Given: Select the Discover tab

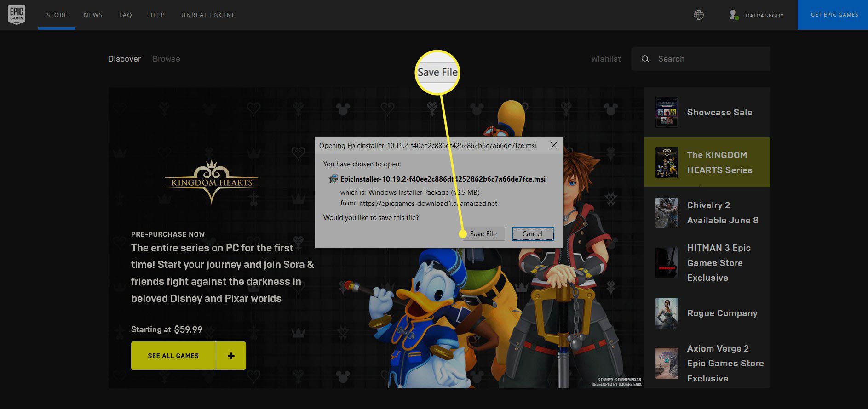Looking at the screenshot, I should click(x=125, y=59).
